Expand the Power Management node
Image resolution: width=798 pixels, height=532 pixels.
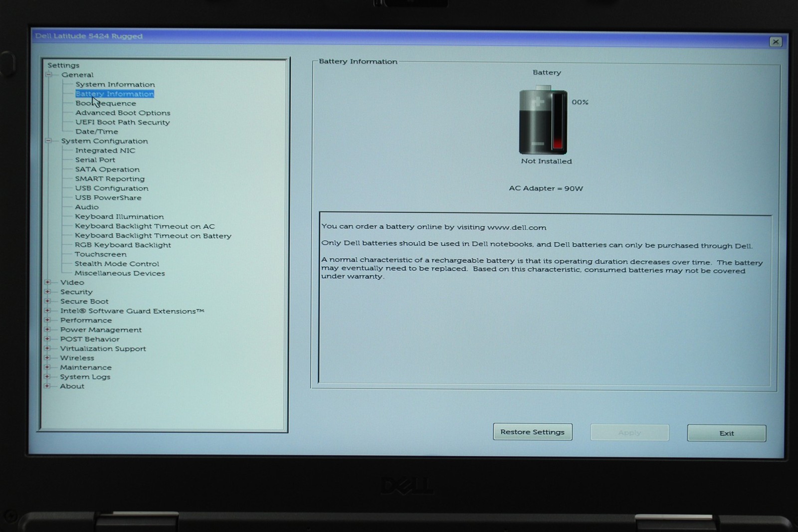[x=48, y=330]
